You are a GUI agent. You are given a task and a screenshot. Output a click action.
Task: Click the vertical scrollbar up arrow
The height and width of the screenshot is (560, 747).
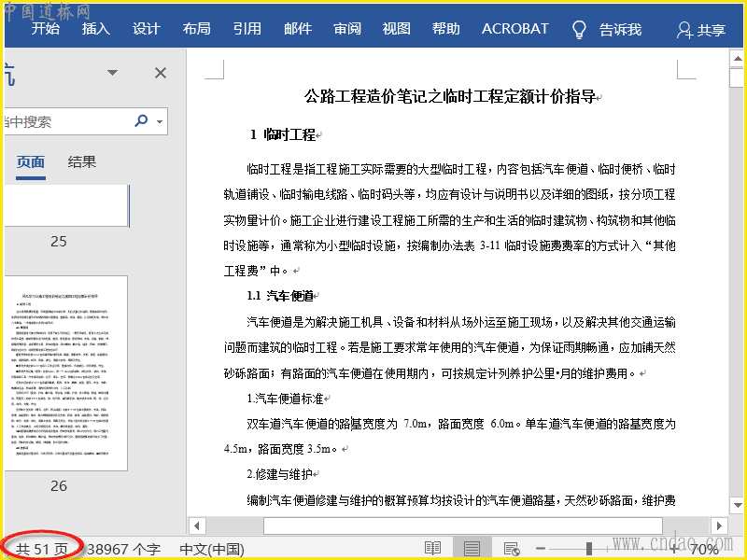738,59
